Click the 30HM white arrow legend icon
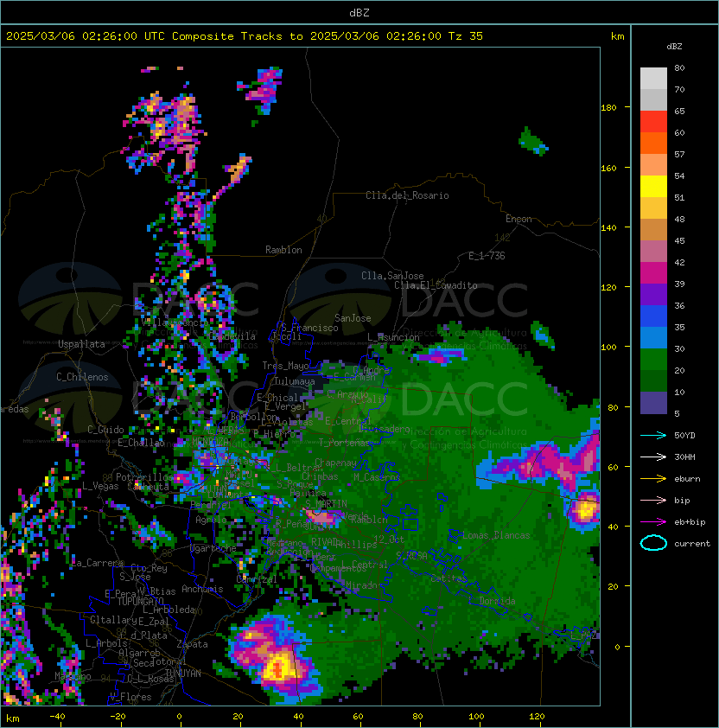This screenshot has height=728, width=719. (653, 457)
